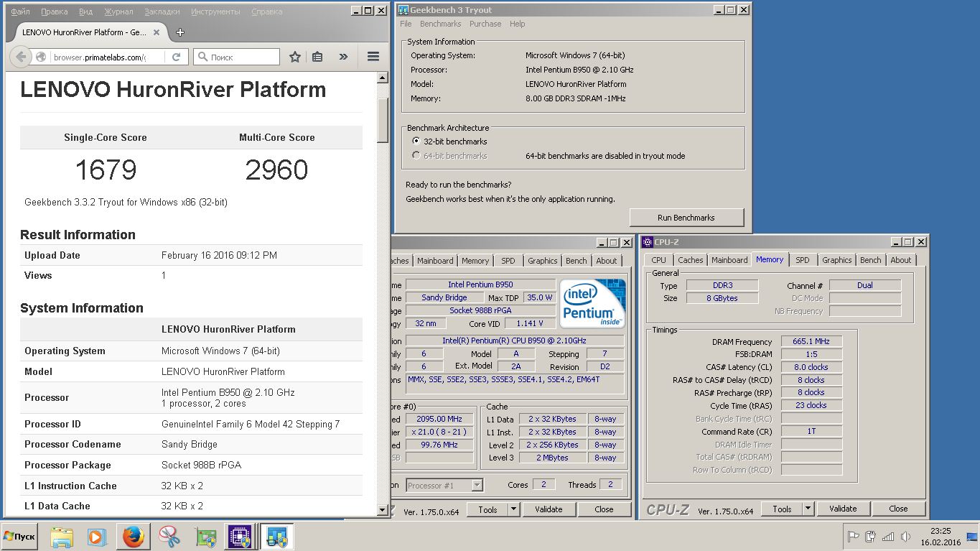Open Firefox Закладки menu

[162, 11]
